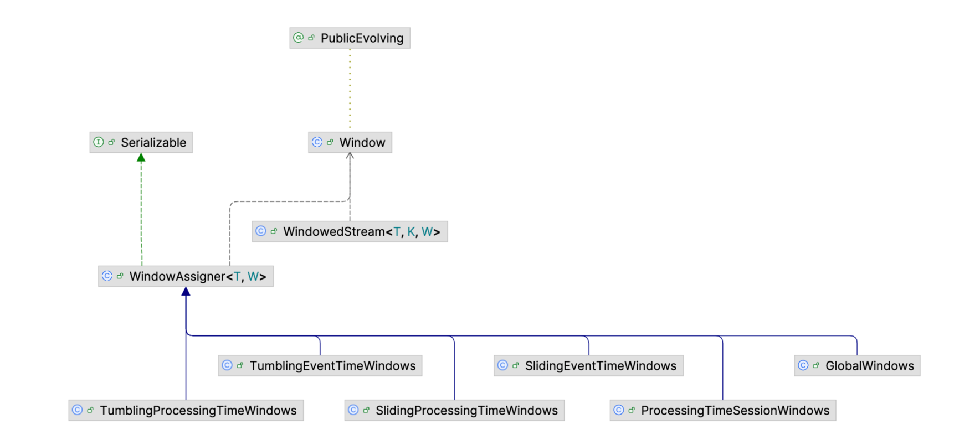Select the Window class node
The image size is (980, 445).
(x=350, y=142)
